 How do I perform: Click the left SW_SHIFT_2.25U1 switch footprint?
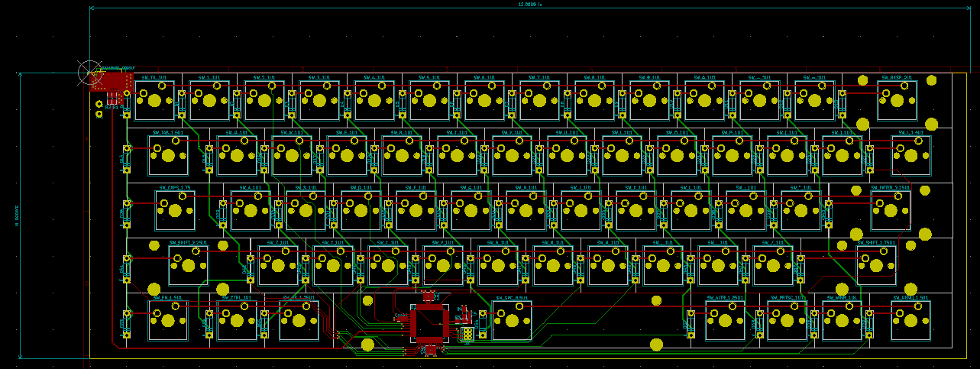[188, 265]
